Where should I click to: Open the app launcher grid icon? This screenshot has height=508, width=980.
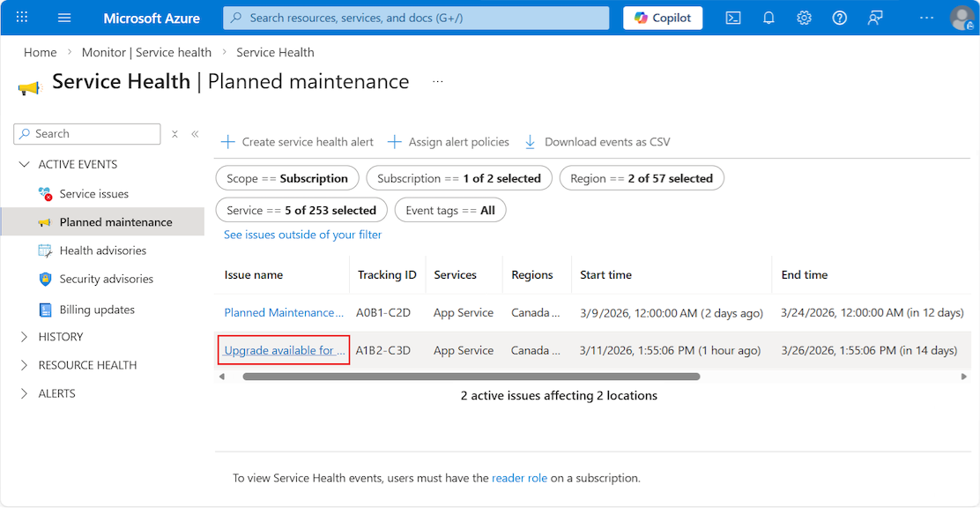pos(21,18)
